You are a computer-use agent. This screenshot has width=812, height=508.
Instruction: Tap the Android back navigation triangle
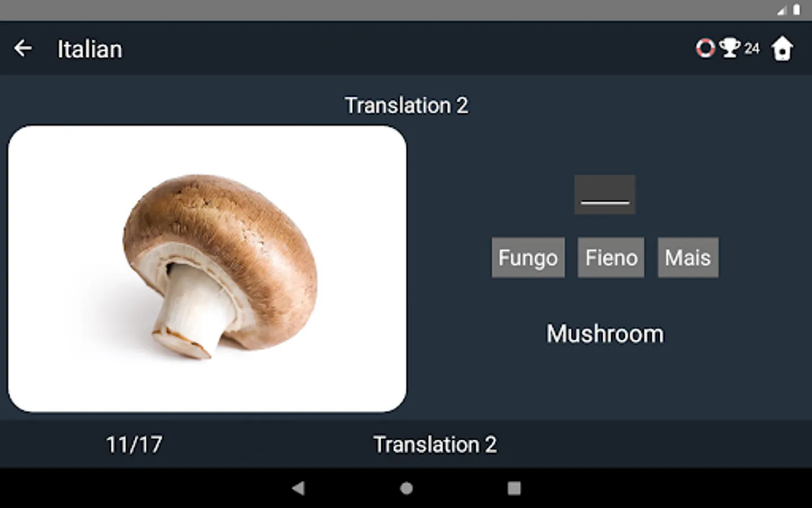(298, 488)
